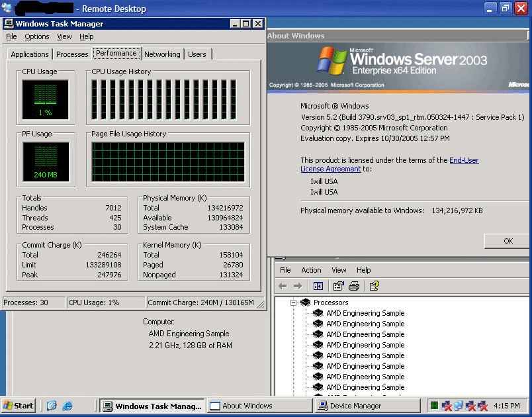Open Task Manager's File menu

click(x=11, y=36)
